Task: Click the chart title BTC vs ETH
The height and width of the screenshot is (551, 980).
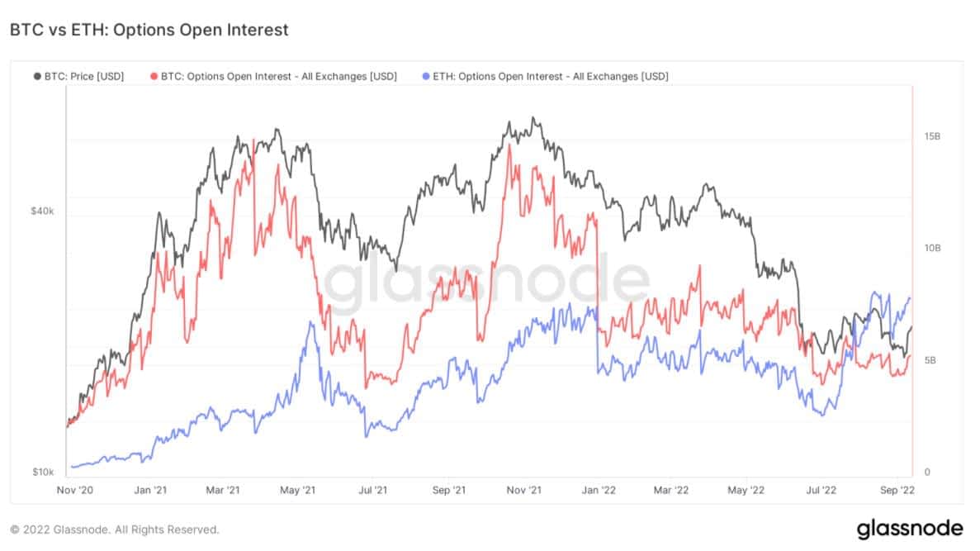Action: pos(149,30)
